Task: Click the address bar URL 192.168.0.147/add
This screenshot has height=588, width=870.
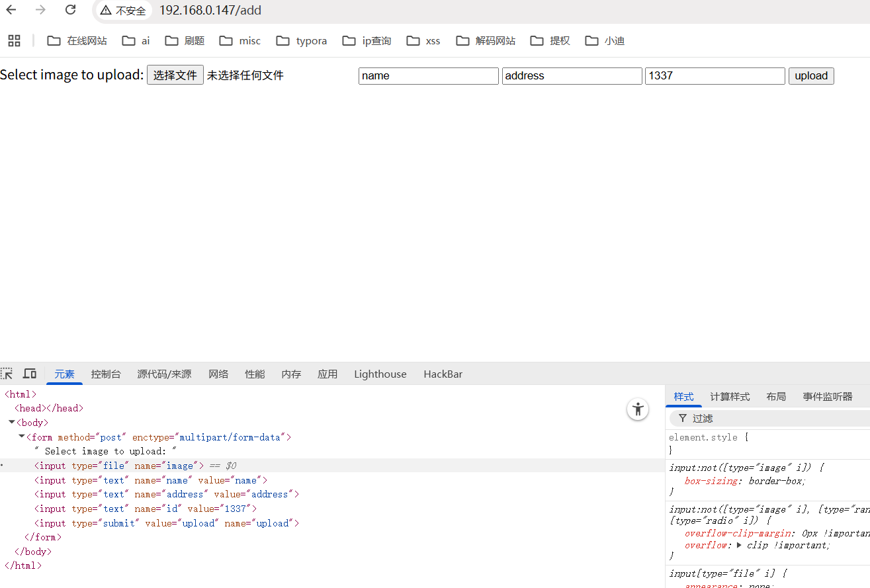Action: (x=210, y=11)
